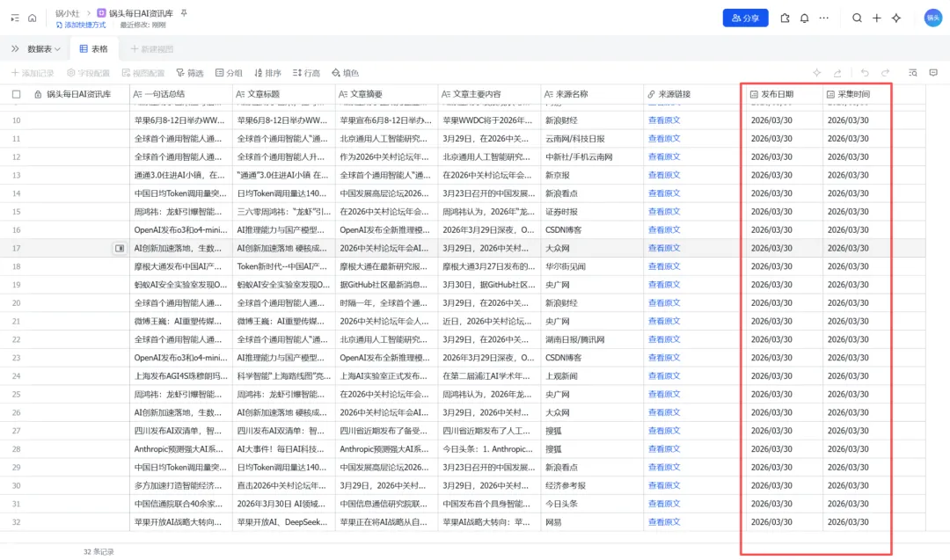The image size is (950, 560).
Task: Click the toolbar share-arrow icon
Action: coord(837,73)
